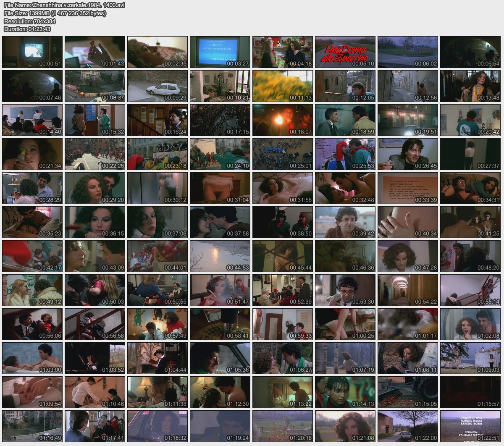This screenshot has width=504, height=446.
Task: Select the burning torch frame at 00:18:07
Action: 283,120
